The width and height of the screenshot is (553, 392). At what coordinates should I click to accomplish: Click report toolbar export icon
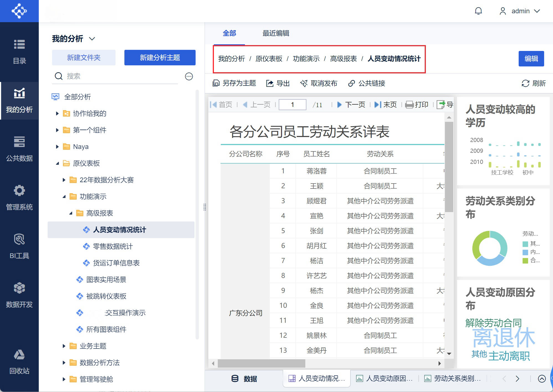[441, 105]
